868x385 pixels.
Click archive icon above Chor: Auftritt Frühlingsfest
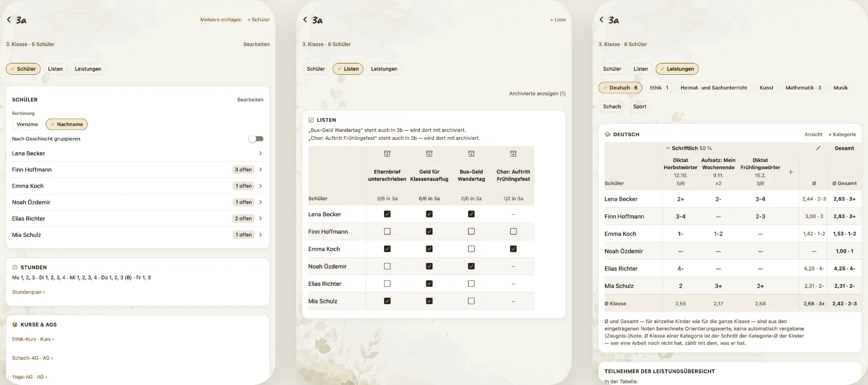pos(513,154)
